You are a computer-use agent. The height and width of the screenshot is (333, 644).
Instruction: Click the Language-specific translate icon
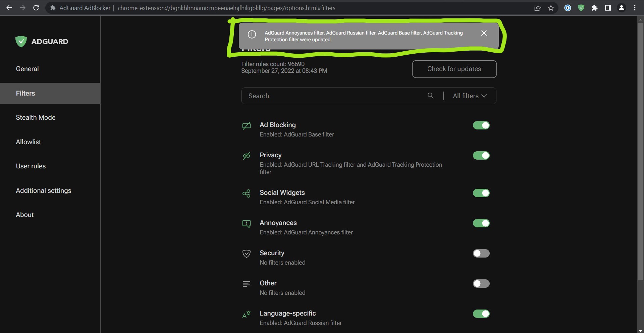pyautogui.click(x=247, y=314)
